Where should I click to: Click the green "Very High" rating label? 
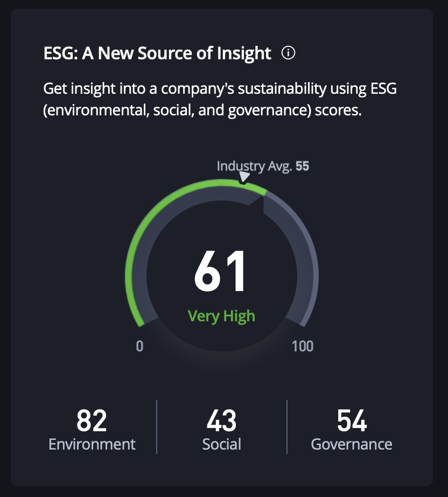coord(221,315)
